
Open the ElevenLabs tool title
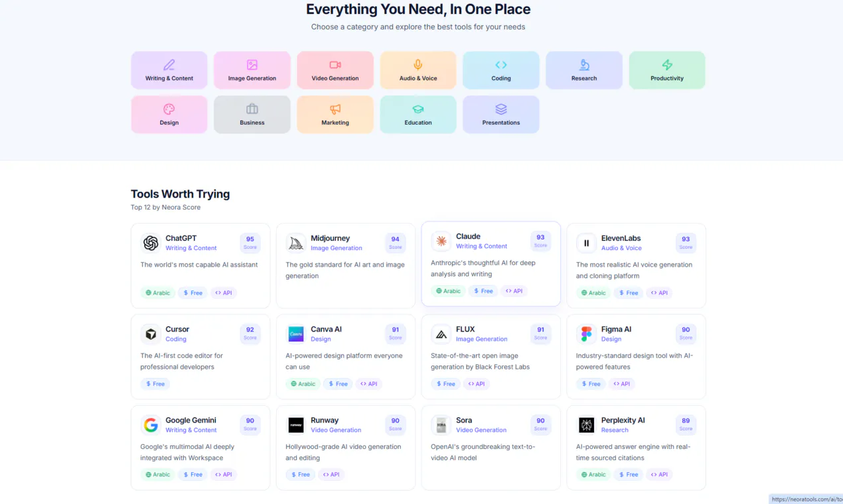coord(621,238)
